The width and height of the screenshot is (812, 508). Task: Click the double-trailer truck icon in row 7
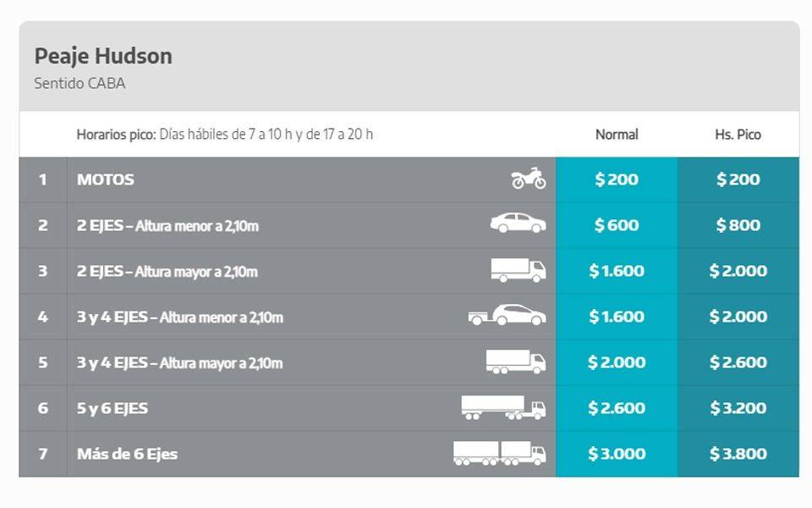(499, 453)
